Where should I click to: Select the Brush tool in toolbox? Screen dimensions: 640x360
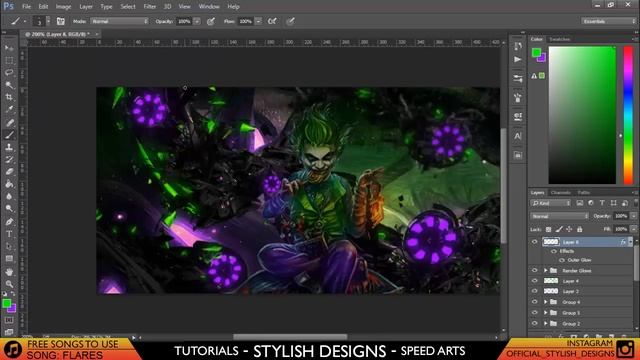[x=9, y=135]
